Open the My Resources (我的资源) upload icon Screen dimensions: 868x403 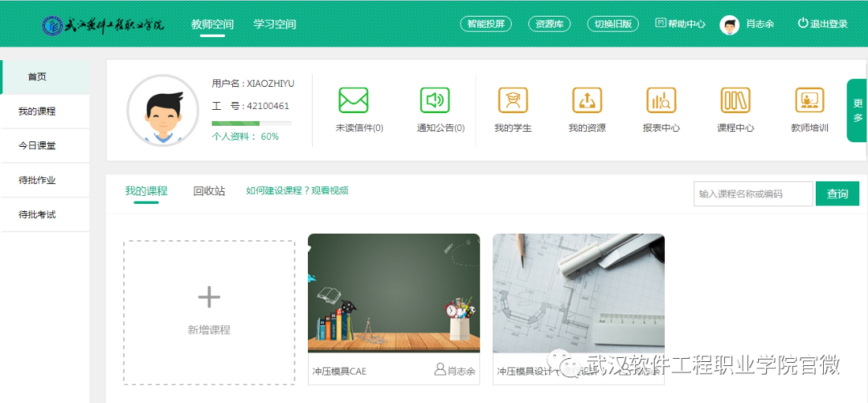click(587, 100)
